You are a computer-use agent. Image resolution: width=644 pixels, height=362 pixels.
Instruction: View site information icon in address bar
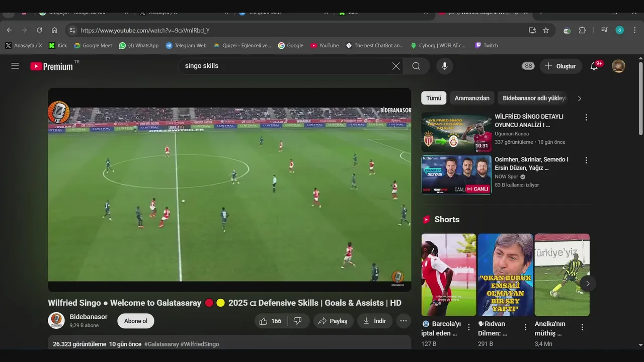click(72, 30)
